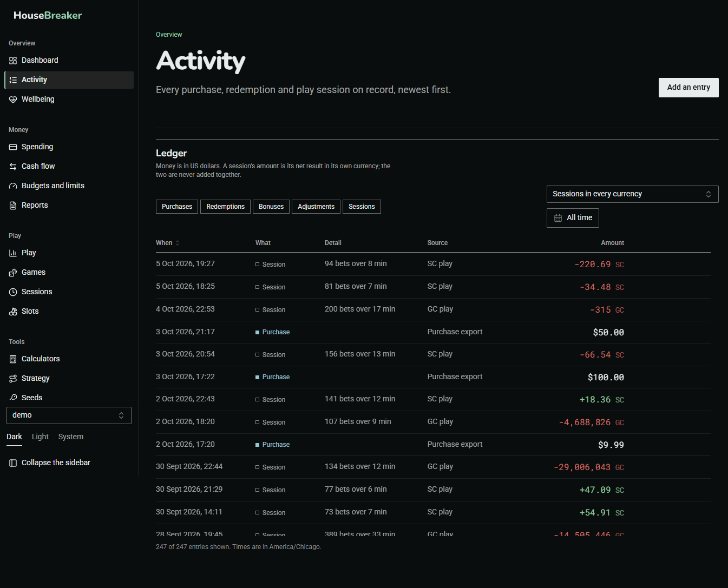Click the -4,688,826 GC amount
Viewport: 728px width, 588px height.
(x=591, y=422)
